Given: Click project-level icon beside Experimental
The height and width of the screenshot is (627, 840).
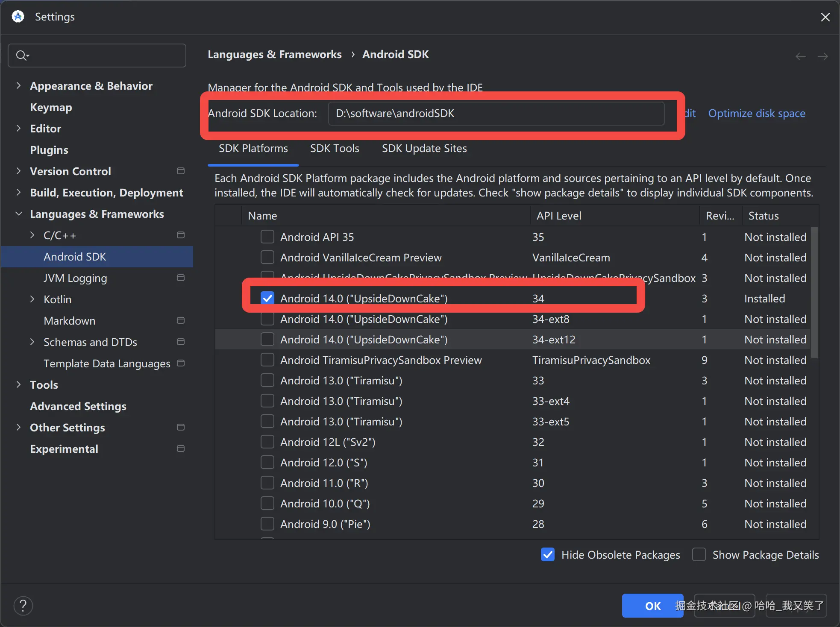Looking at the screenshot, I should pos(181,448).
